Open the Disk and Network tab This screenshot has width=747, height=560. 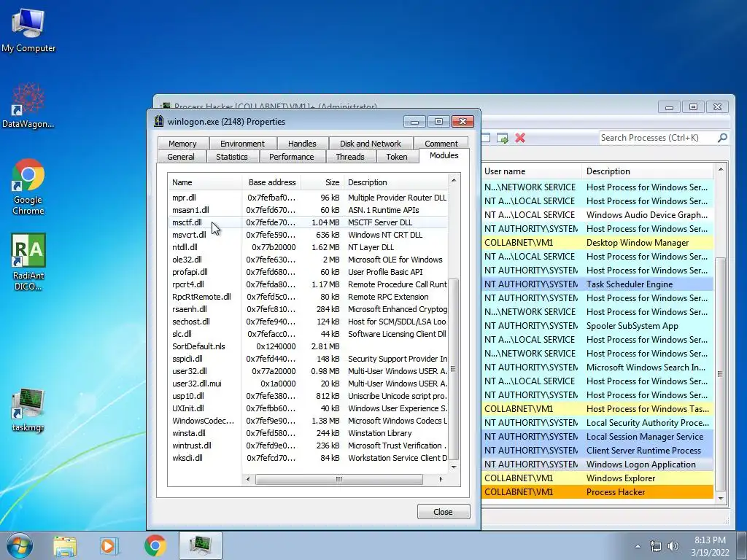pos(370,144)
